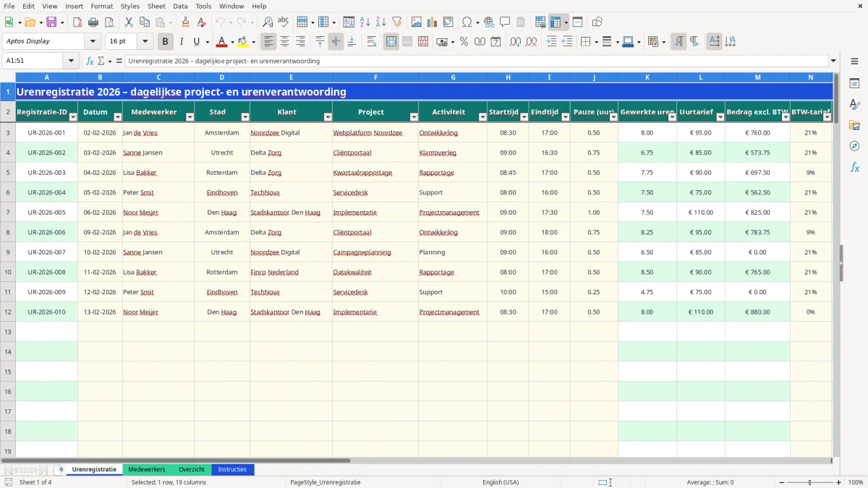Click the Insert Comment speech bubble icon
Screen dimensions: 868x488
click(x=505, y=22)
